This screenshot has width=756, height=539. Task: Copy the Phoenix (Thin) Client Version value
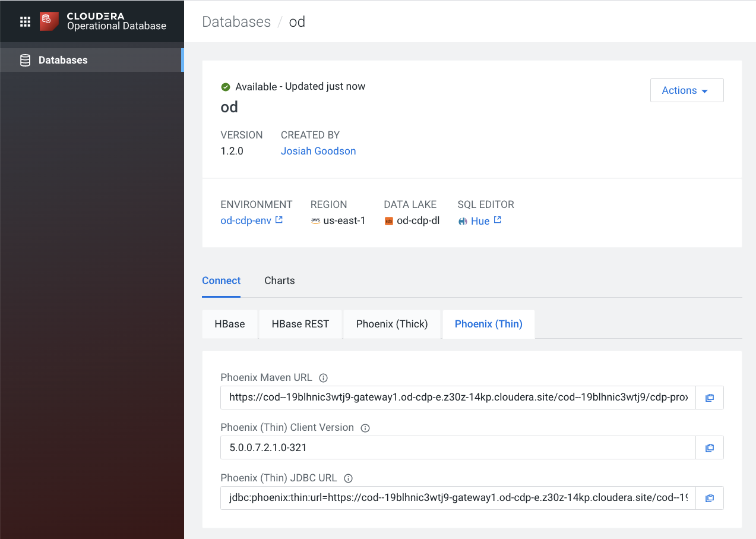click(x=709, y=447)
